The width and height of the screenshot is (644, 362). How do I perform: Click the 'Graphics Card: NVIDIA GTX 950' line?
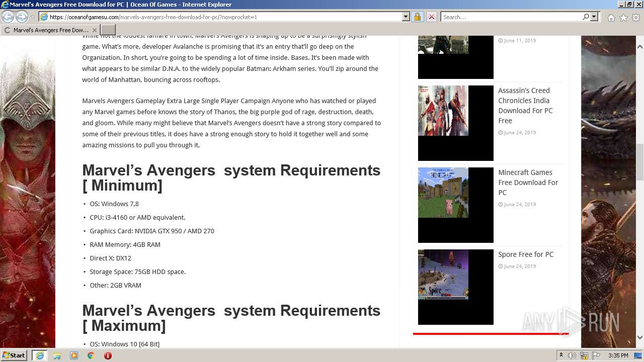(152, 231)
